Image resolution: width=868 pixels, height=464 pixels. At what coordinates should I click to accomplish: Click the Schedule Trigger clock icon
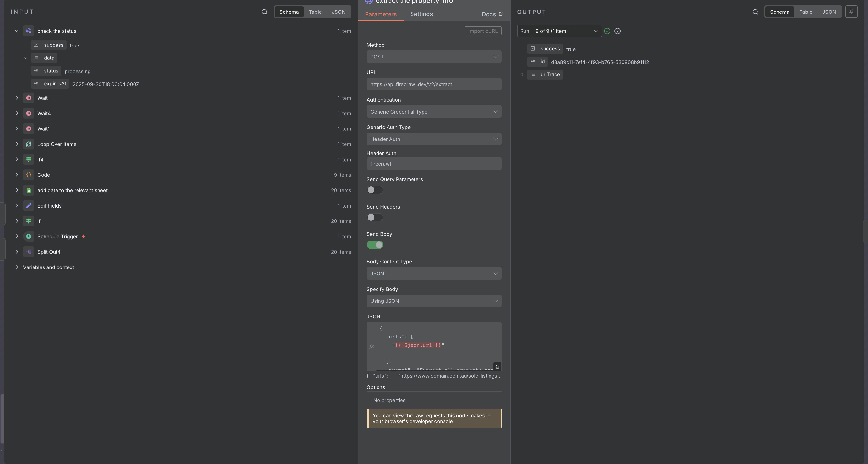[29, 237]
